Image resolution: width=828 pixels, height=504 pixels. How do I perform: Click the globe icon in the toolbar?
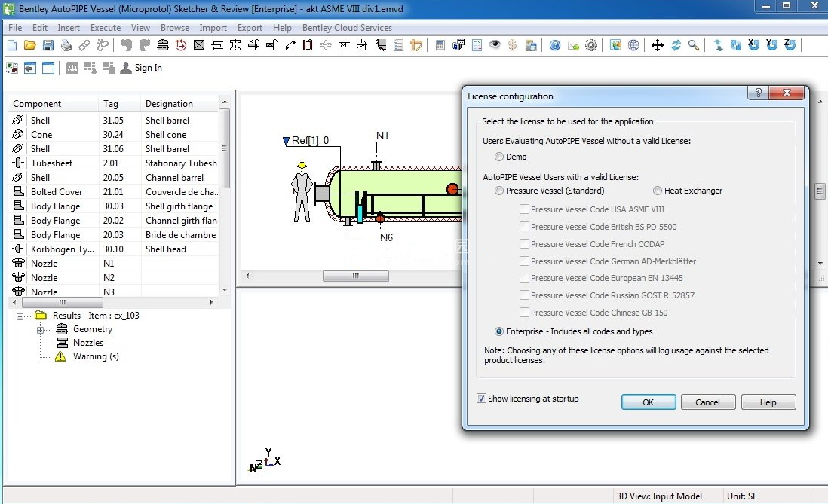[633, 45]
